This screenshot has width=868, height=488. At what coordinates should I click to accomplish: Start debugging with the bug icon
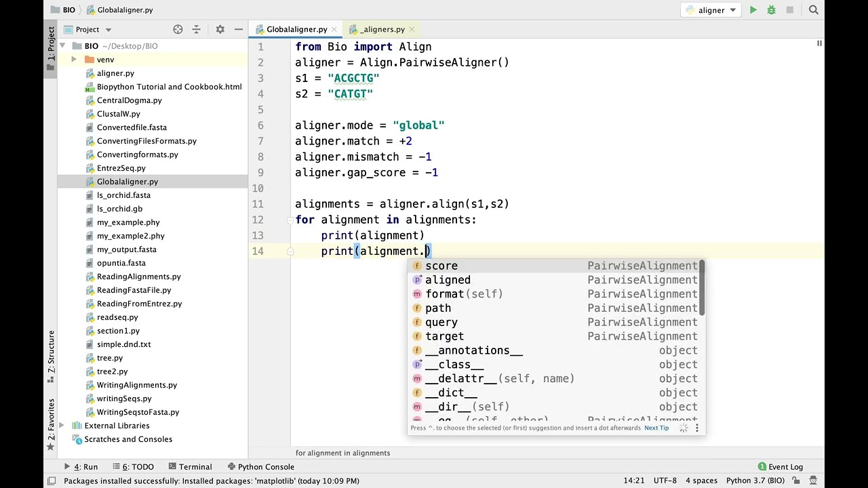[771, 10]
